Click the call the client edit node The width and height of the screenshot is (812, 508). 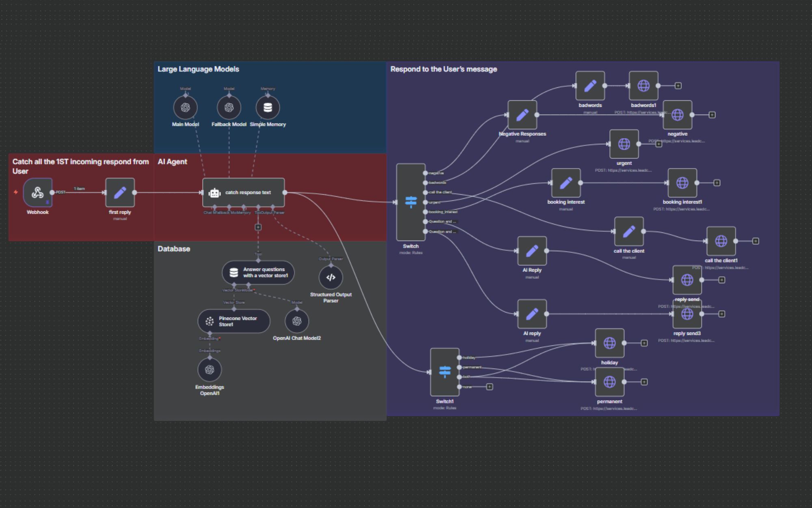pos(629,232)
